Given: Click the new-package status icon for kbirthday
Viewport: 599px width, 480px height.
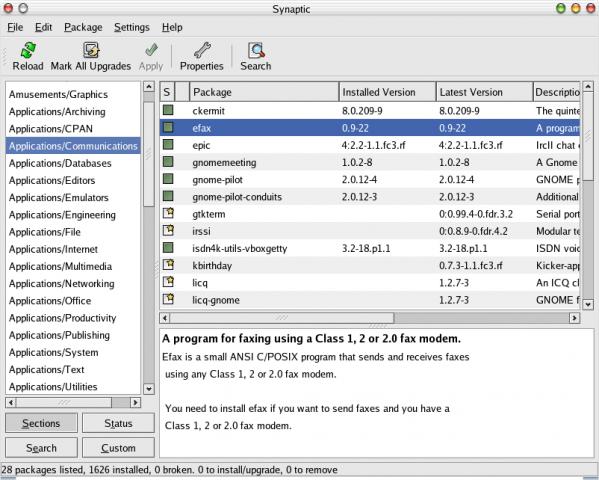Looking at the screenshot, I should 168,264.
